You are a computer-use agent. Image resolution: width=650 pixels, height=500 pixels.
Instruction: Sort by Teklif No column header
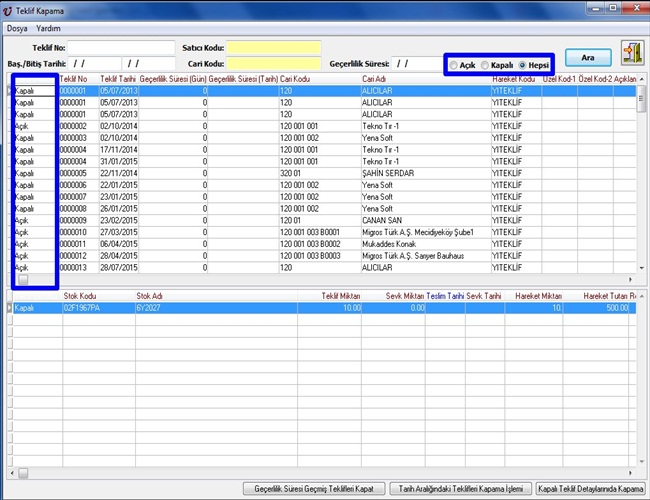pos(73,79)
